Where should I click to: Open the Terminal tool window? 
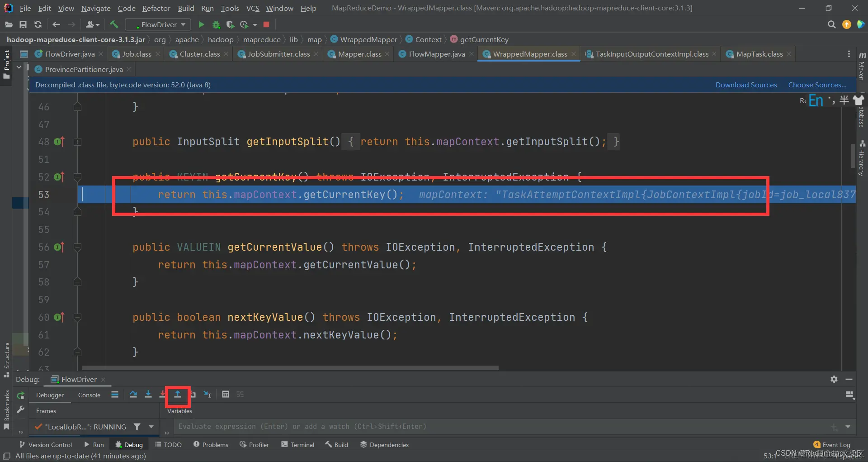pyautogui.click(x=297, y=445)
